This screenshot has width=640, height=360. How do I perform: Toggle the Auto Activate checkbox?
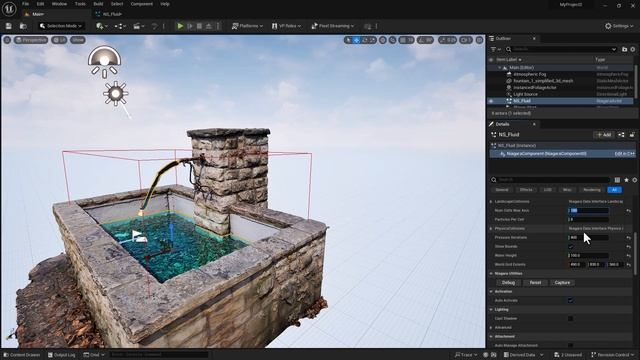click(571, 300)
